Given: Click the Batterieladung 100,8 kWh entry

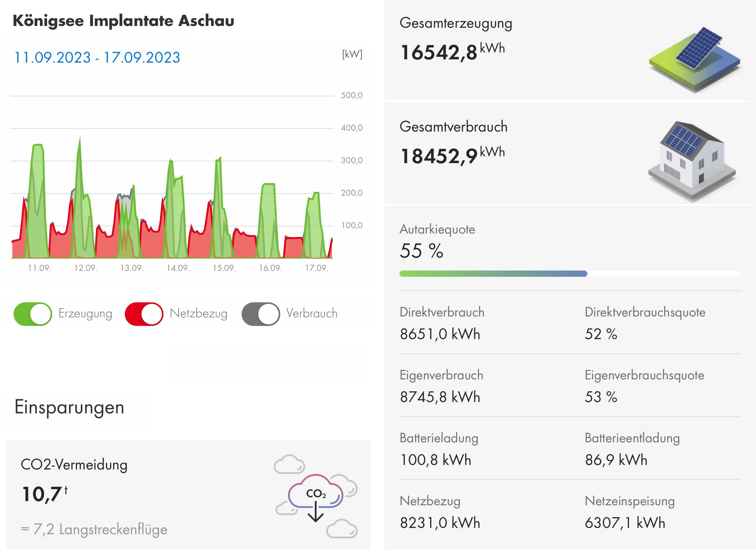Looking at the screenshot, I should [435, 460].
